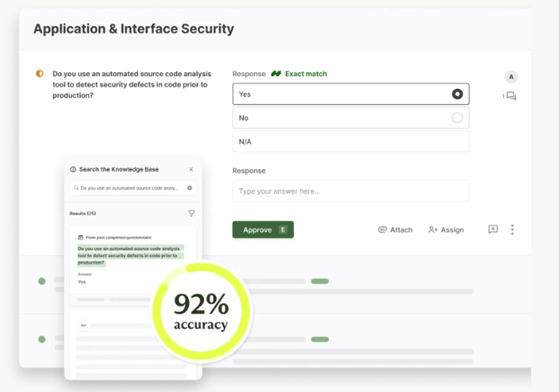Select the Yes radio button
The image size is (559, 392).
point(457,94)
